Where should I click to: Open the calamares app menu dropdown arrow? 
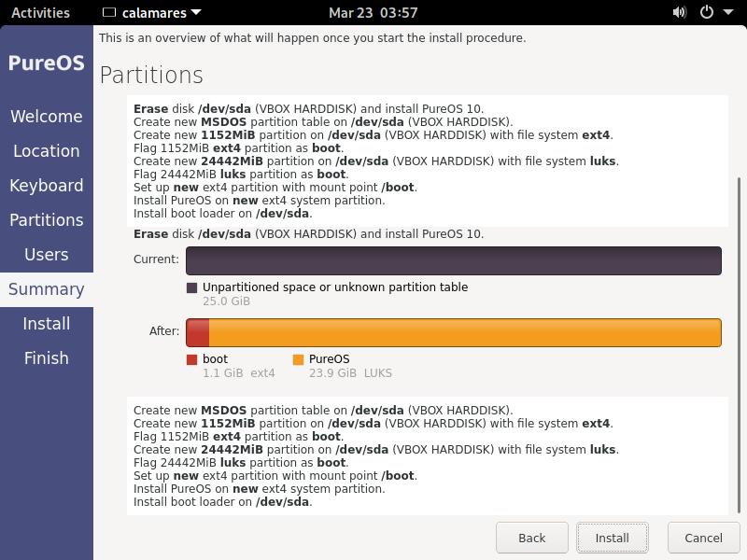tap(195, 13)
